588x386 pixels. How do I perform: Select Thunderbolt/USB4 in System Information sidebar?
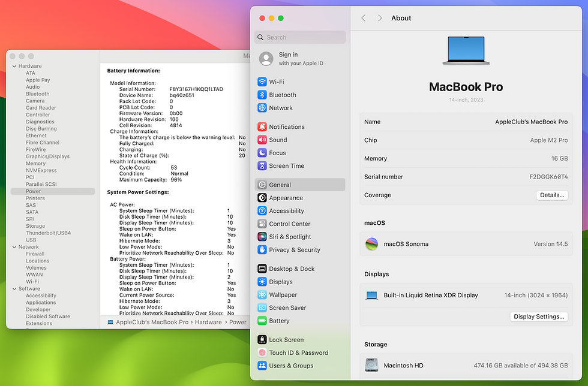49,233
